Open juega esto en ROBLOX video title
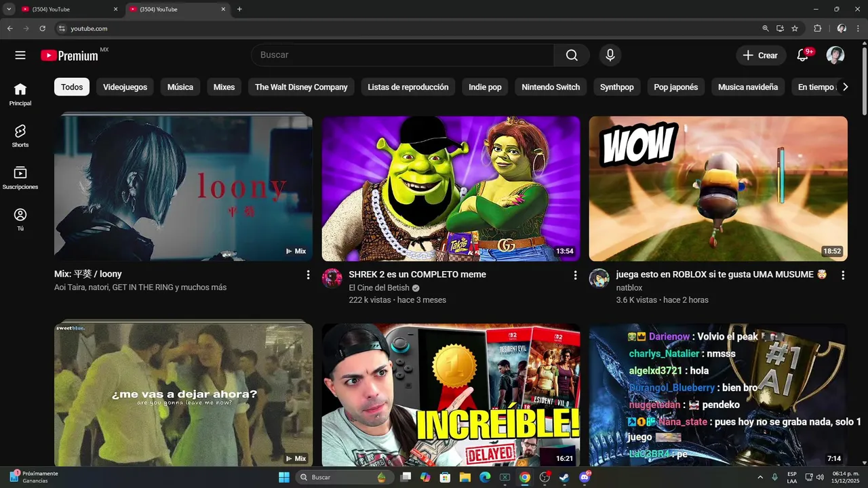 click(x=722, y=274)
